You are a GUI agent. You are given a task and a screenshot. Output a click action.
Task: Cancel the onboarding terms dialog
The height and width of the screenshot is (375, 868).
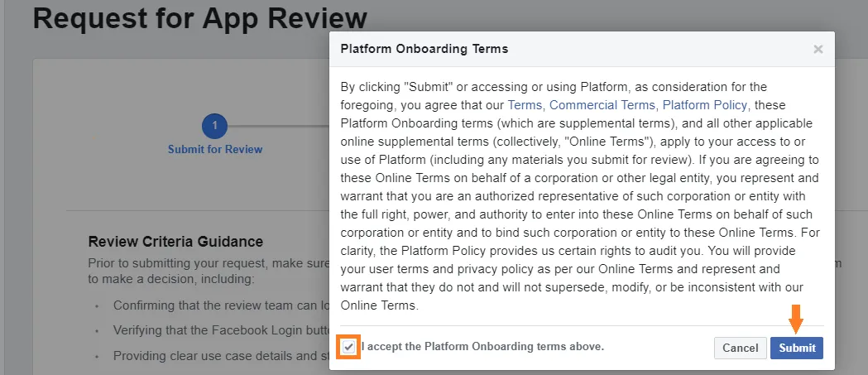click(x=740, y=348)
